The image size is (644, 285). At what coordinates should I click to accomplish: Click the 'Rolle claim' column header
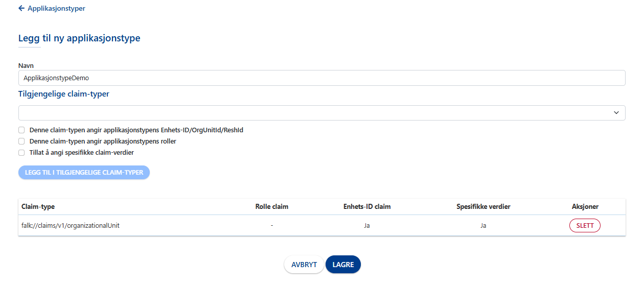tap(272, 206)
